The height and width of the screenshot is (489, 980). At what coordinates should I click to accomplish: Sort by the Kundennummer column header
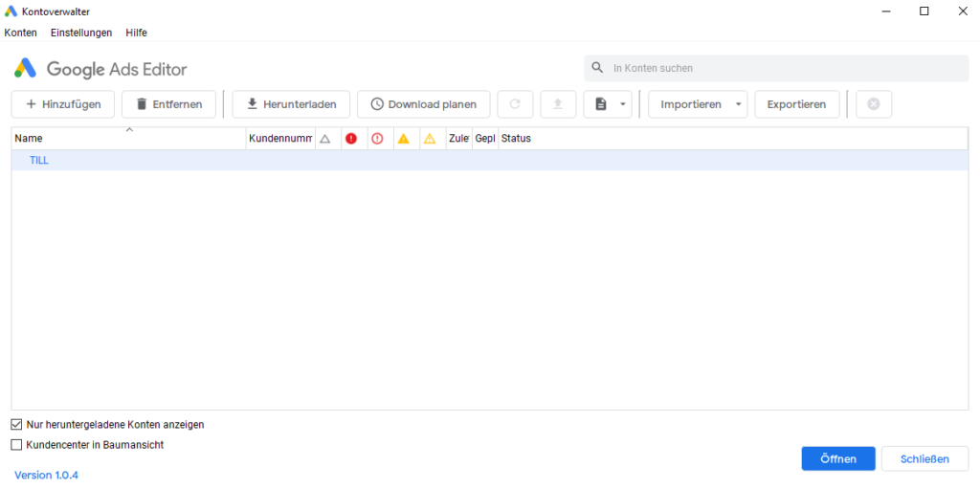[280, 139]
